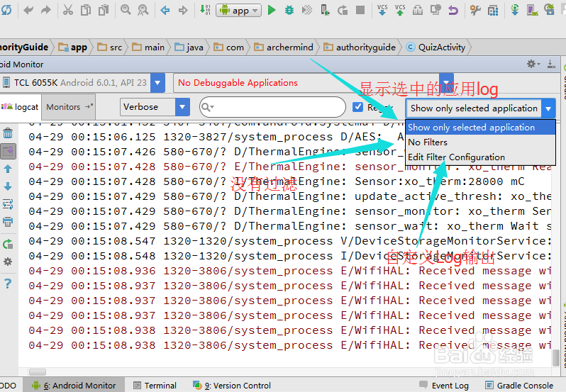Open the TCL 6055K device dropdown

click(157, 83)
